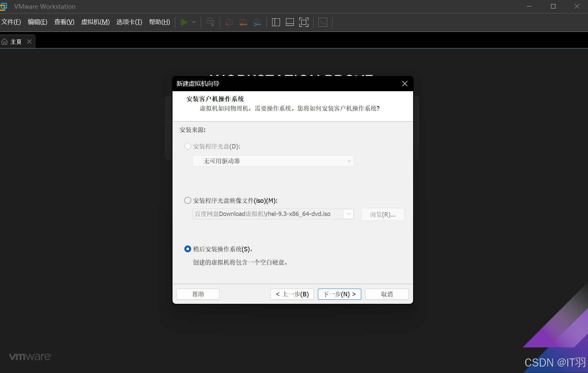Minimize the VMware Workstation window

(x=529, y=6)
